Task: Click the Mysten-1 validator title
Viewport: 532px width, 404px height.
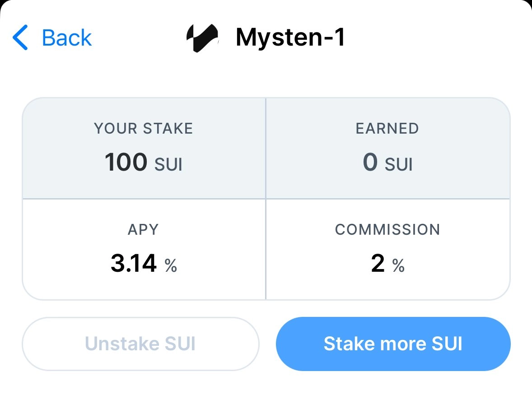Action: point(290,37)
